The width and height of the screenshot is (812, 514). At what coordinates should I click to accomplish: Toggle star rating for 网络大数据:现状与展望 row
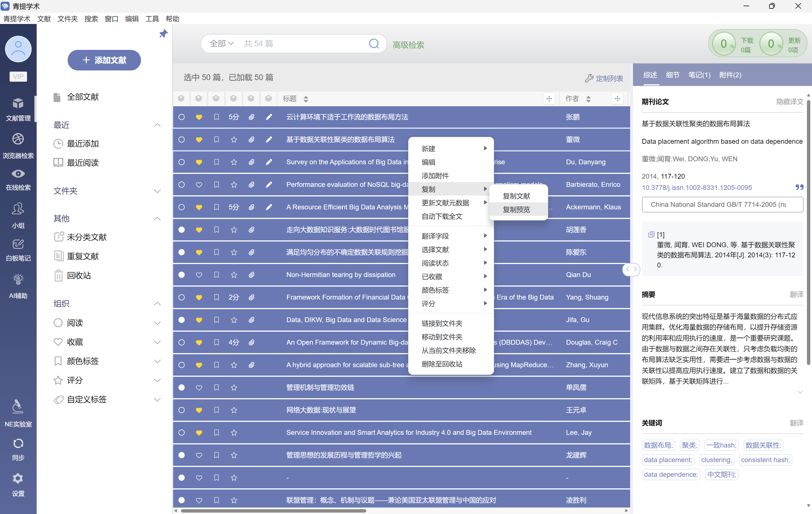[x=234, y=410]
